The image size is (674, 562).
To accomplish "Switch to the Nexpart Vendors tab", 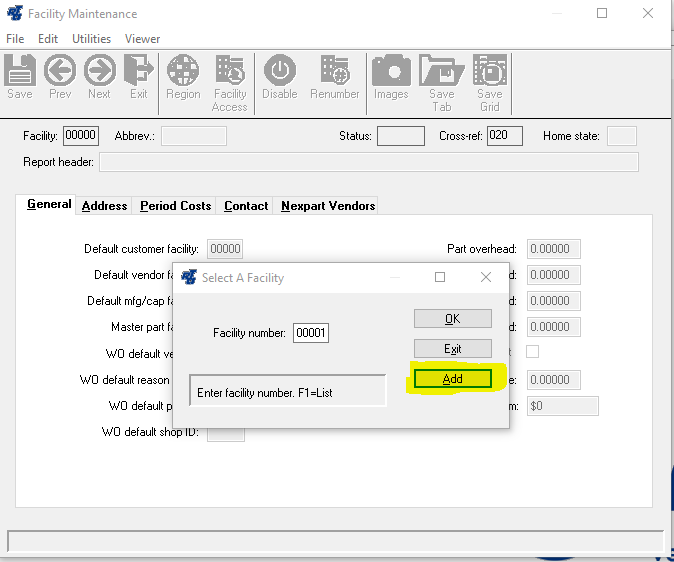I will click(x=328, y=206).
